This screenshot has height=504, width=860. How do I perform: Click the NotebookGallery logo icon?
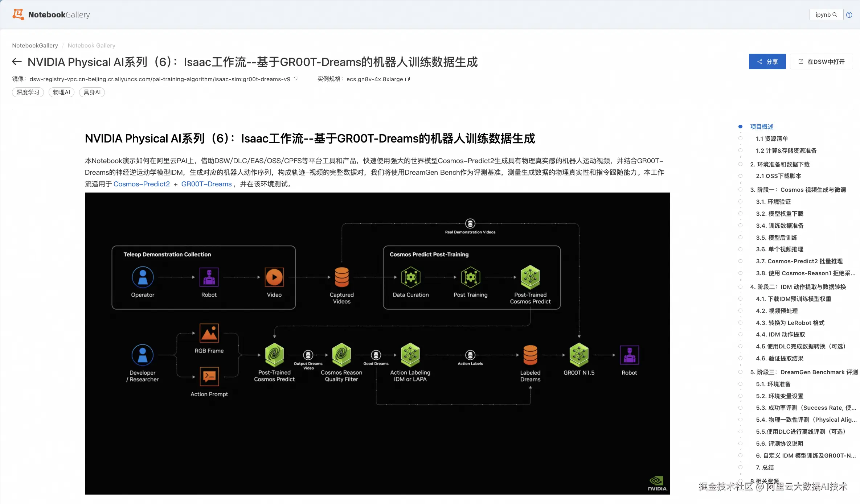tap(18, 15)
